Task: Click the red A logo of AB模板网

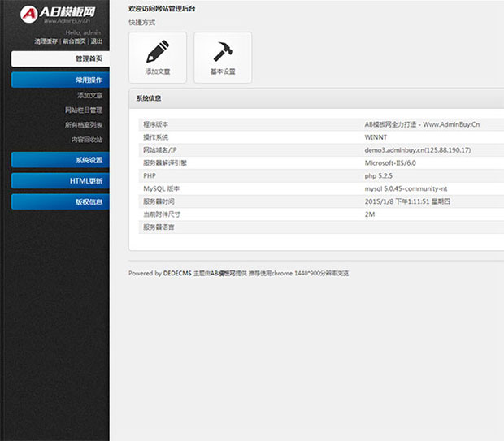Action: pyautogui.click(x=29, y=14)
